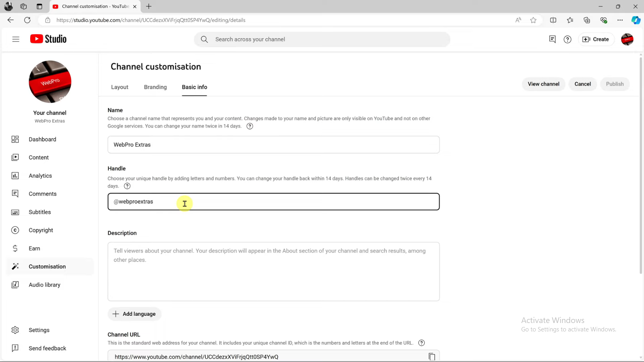Click the Earn dollar icon
The width and height of the screenshot is (644, 362).
(15, 249)
